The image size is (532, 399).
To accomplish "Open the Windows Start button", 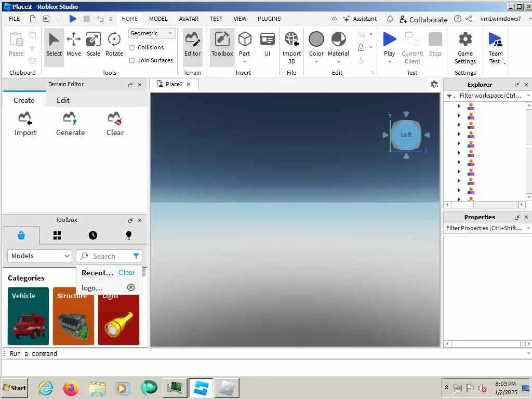I will point(14,388).
